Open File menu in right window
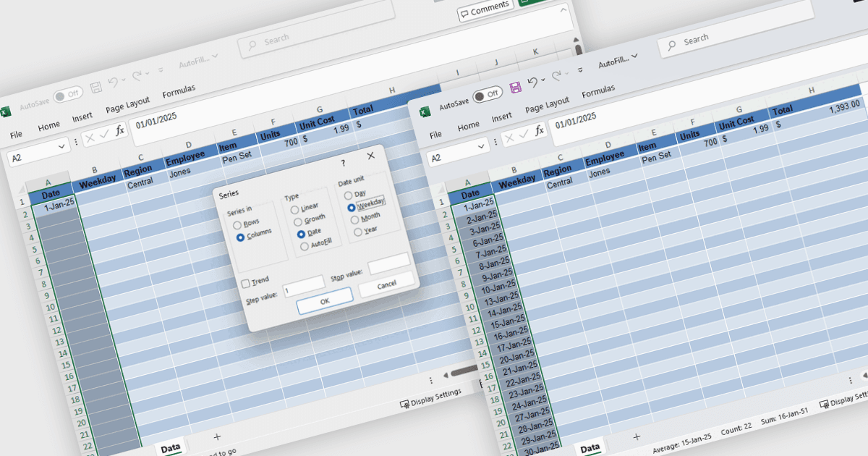 tap(435, 134)
